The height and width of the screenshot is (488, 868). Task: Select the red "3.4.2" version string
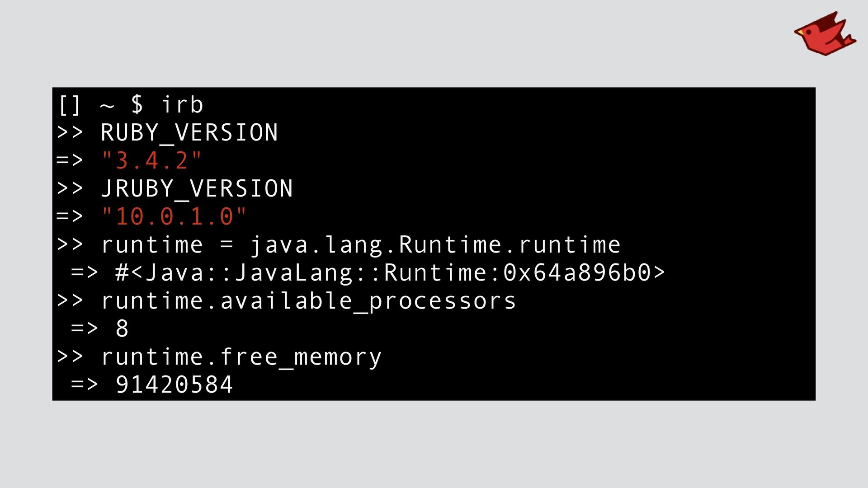click(152, 161)
